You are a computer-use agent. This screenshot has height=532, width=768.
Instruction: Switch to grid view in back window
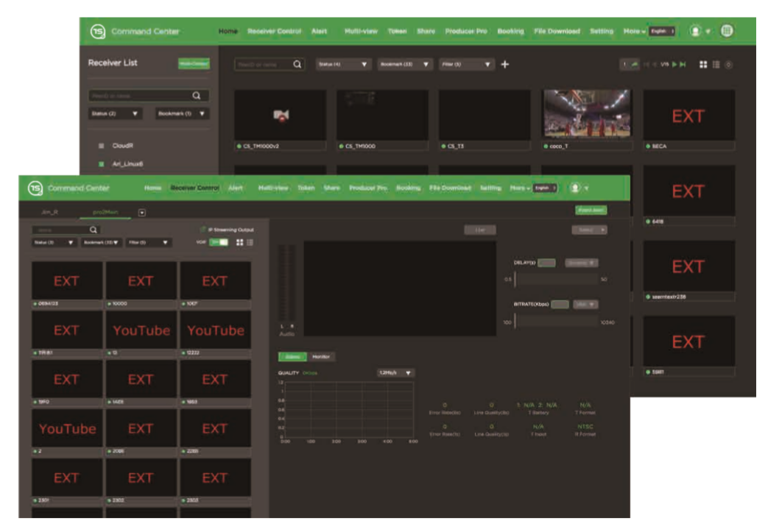(x=703, y=65)
